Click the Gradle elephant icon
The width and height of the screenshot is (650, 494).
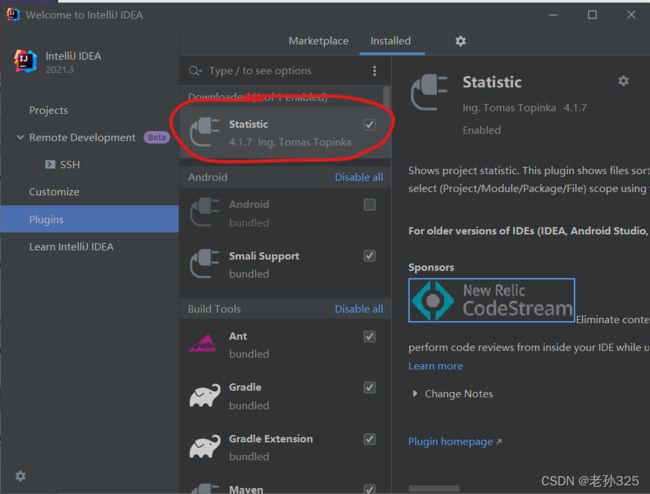(205, 395)
